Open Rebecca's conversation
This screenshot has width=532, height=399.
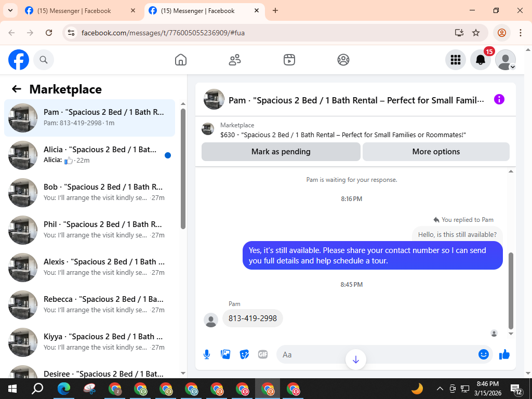[89, 304]
